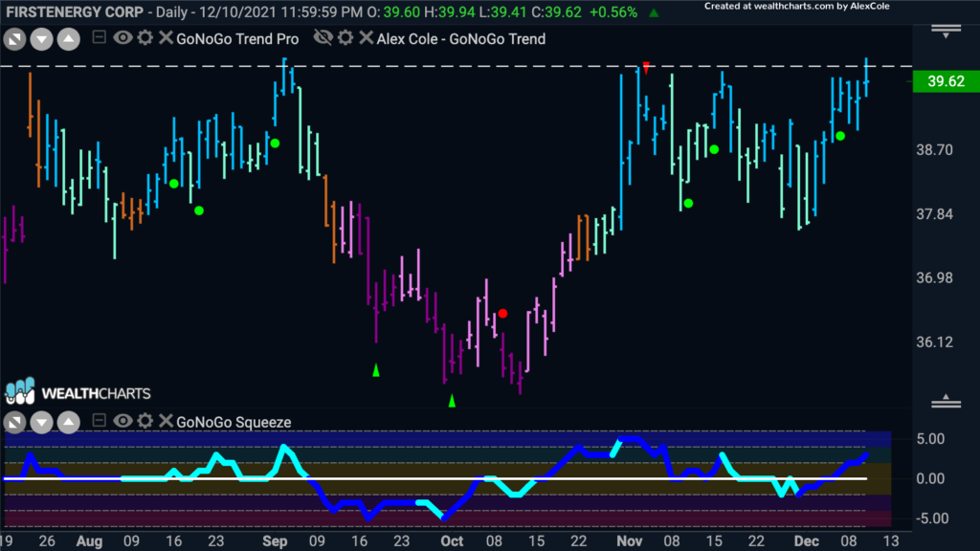
Task: Click the Sep date label on time axis
Action: click(275, 541)
